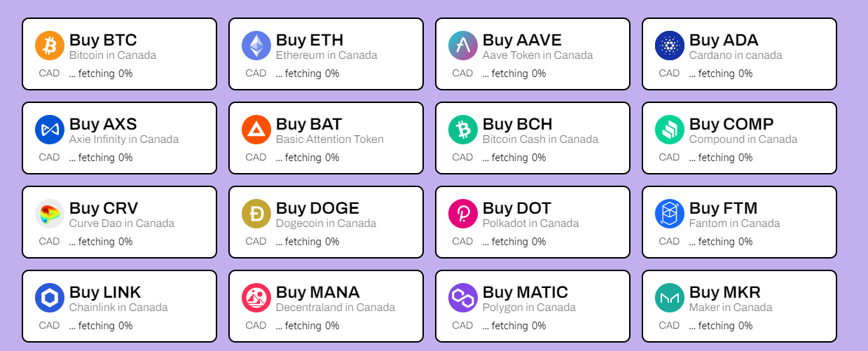868x351 pixels.
Task: Click the Ethereum in Canada subtitle
Action: (326, 55)
